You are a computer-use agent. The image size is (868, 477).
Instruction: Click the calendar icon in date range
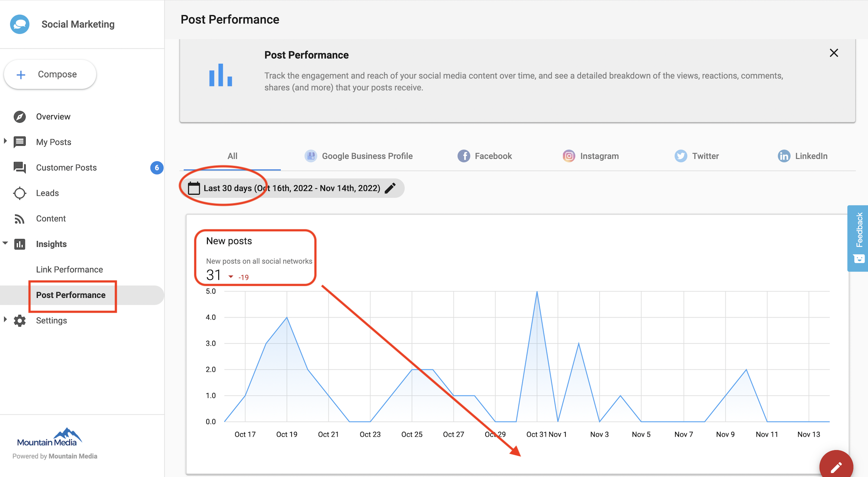coord(194,188)
